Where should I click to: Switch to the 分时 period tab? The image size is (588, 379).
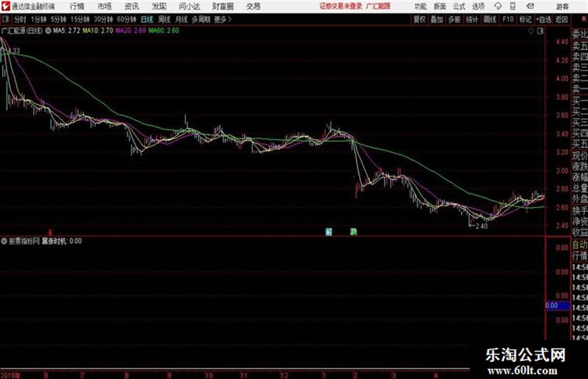[x=20, y=19]
